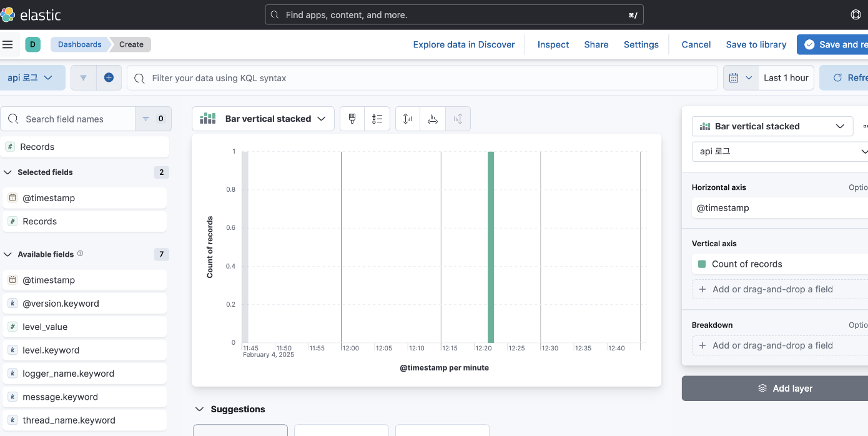Click keyword icon of logger_name.keyword
This screenshot has height=436, width=868.
(x=12, y=374)
